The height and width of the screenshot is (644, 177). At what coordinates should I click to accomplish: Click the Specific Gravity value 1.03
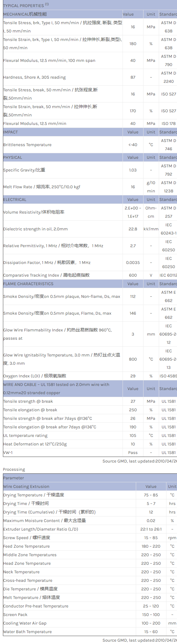[x=133, y=170]
